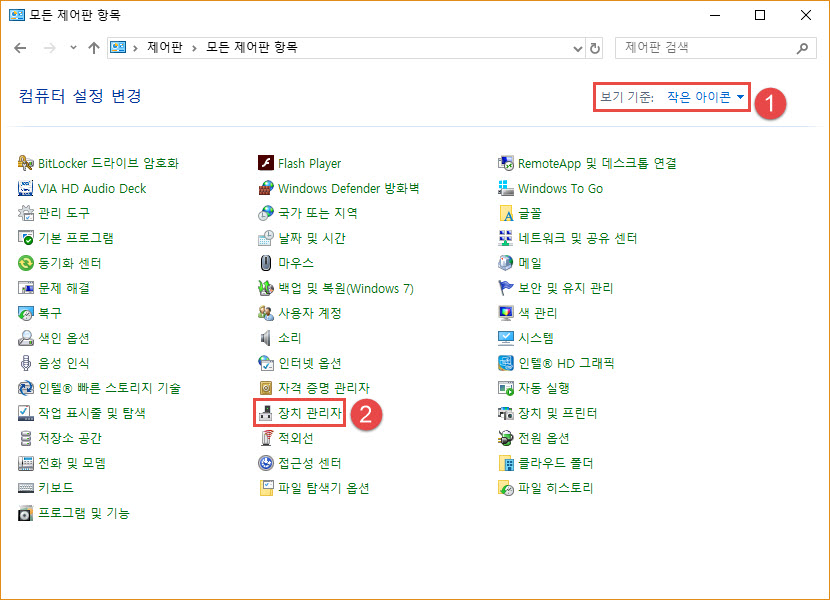Viewport: 830px width, 600px height.
Task: Click the 보안 및 유지 관리 flag icon
Action: click(x=506, y=288)
